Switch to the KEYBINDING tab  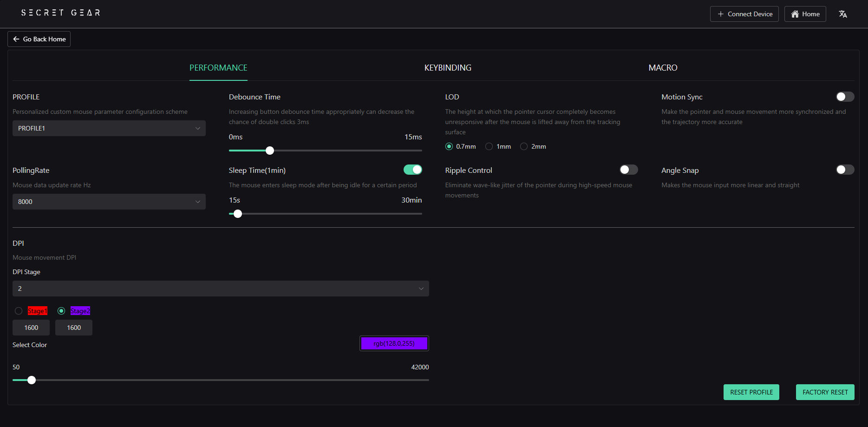[448, 68]
